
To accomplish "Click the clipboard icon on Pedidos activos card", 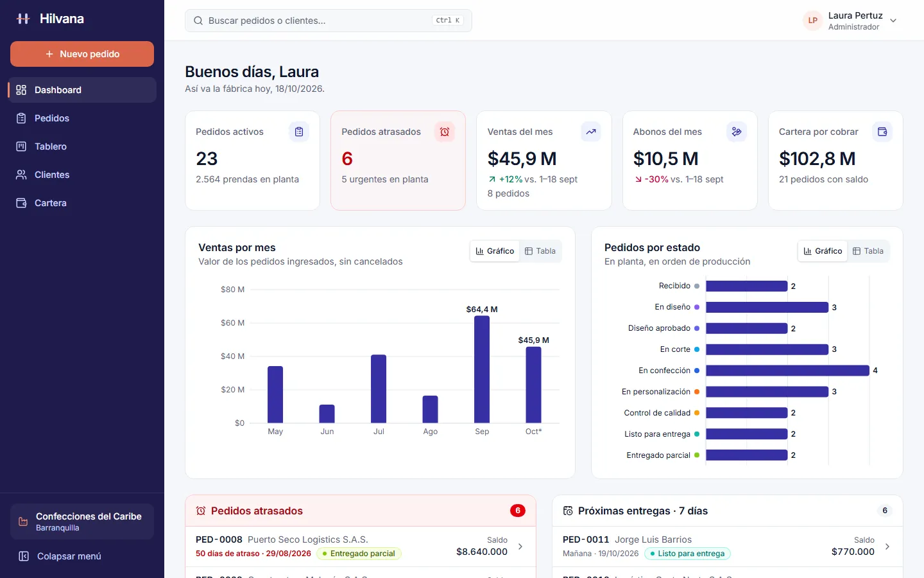I will [x=299, y=132].
